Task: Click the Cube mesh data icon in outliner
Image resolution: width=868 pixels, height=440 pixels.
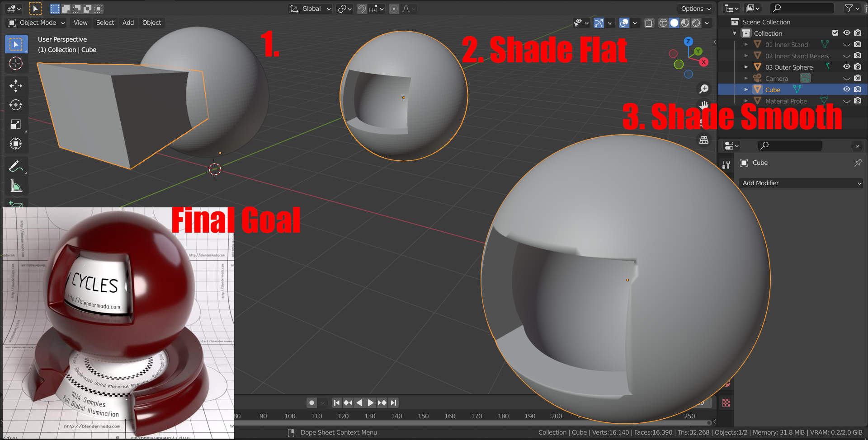Action: click(797, 89)
